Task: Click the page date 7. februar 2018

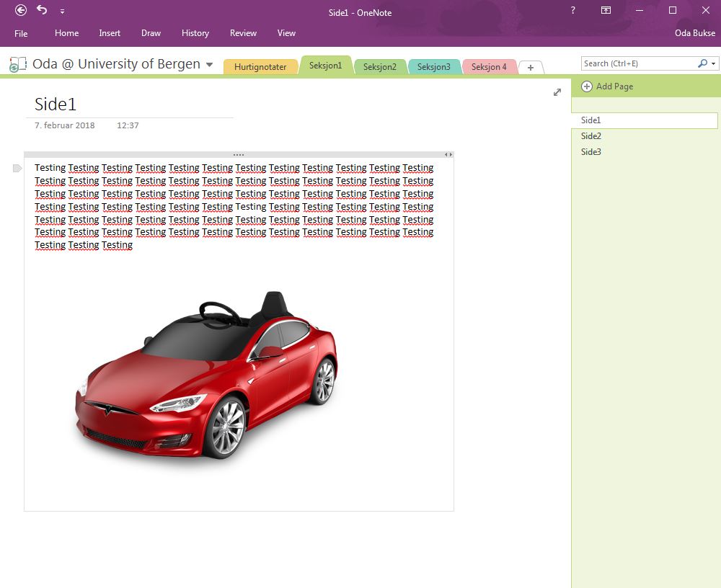Action: pyautogui.click(x=64, y=125)
